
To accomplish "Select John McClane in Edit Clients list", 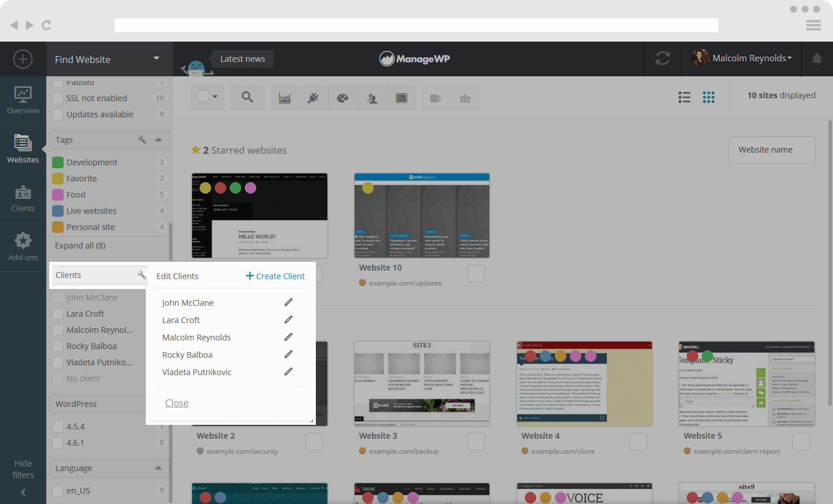I will point(188,303).
